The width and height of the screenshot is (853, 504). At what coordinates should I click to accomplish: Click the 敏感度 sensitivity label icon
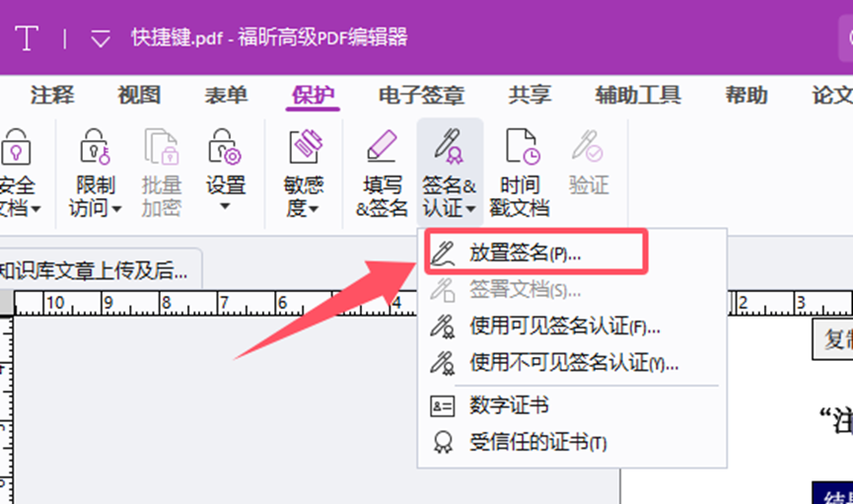tap(304, 148)
